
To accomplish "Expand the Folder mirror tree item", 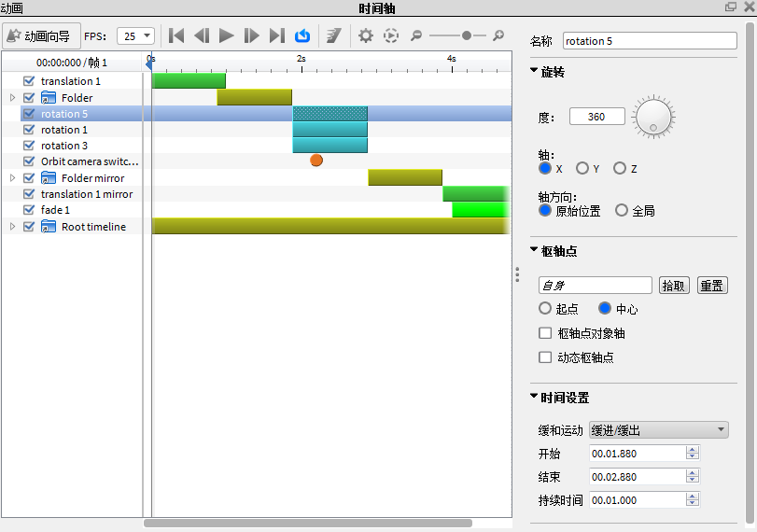I will tap(12, 178).
